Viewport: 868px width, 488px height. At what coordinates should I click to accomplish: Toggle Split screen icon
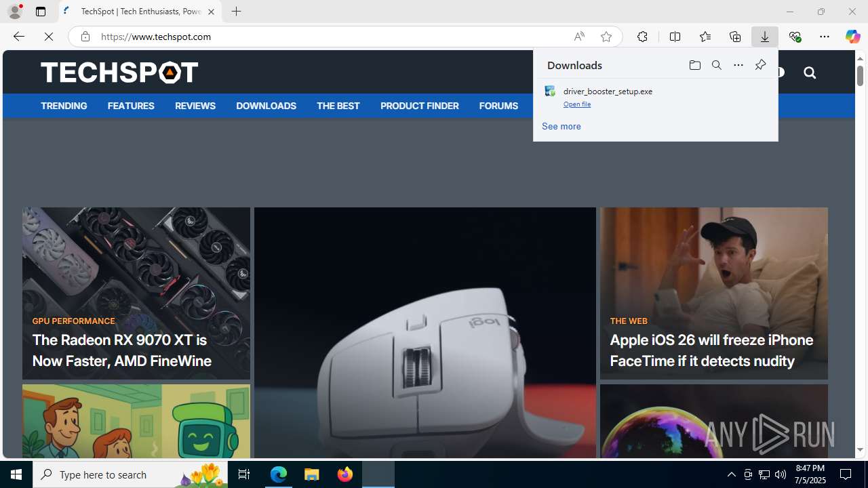click(x=675, y=37)
